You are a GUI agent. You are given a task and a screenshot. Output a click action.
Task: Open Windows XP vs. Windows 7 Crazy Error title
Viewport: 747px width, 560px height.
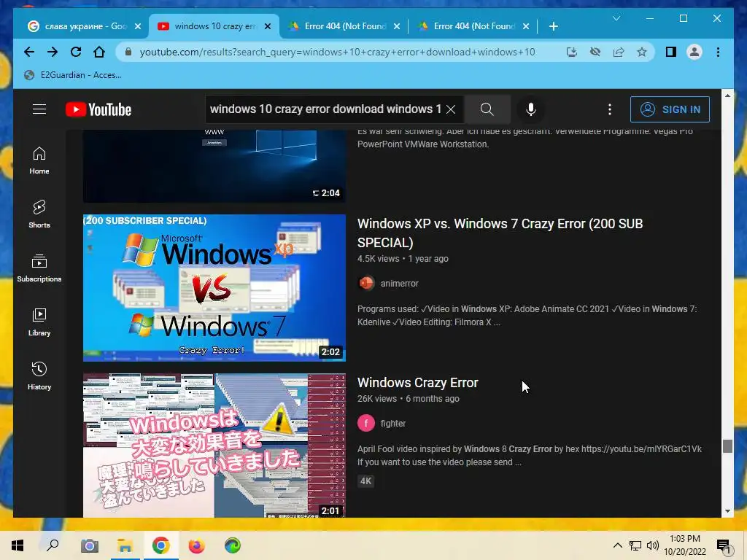coord(500,233)
